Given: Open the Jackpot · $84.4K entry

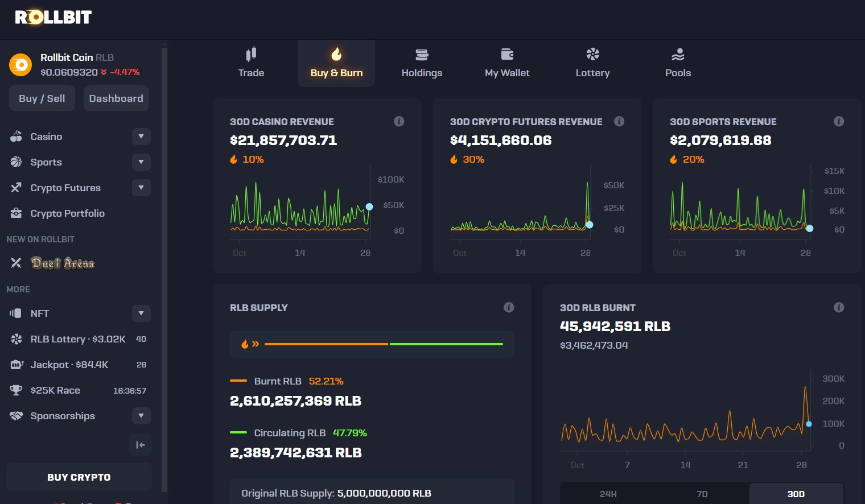Looking at the screenshot, I should [69, 365].
